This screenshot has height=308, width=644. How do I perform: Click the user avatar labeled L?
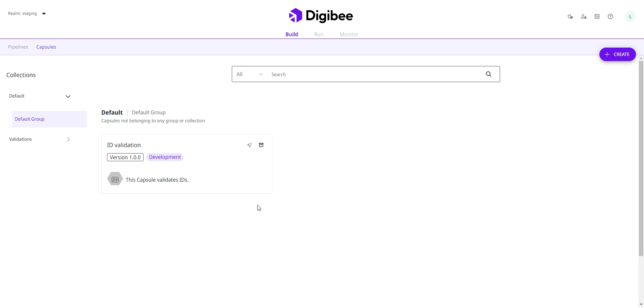point(630,16)
